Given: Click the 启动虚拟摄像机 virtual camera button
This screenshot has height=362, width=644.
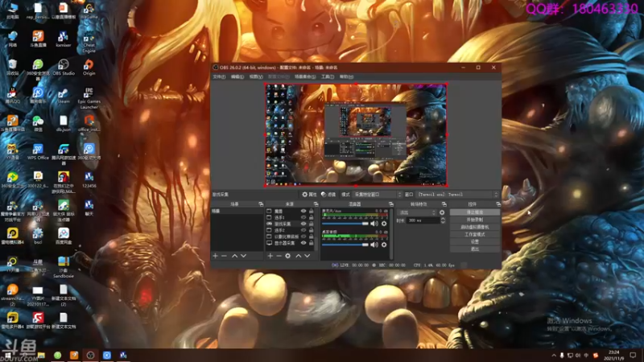Looking at the screenshot, I should [475, 227].
